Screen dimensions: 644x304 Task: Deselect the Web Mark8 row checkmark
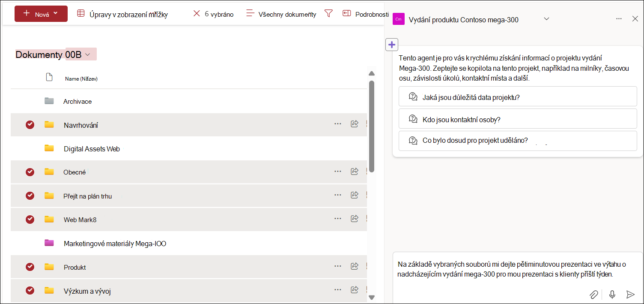point(30,219)
